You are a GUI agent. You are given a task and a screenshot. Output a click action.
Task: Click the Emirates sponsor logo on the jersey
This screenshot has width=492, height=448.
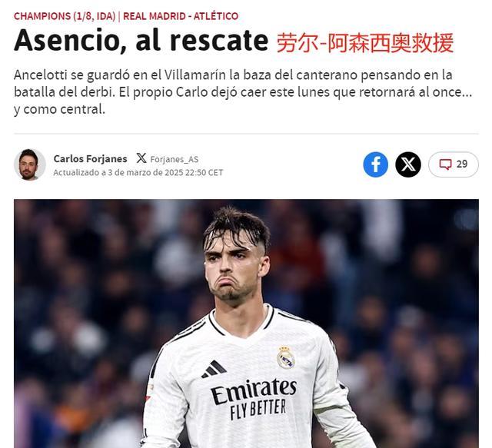tap(253, 390)
